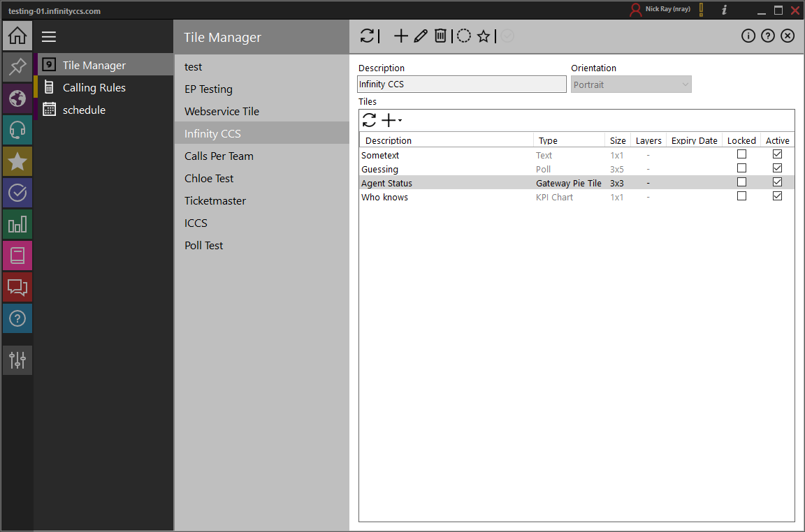Toggle Locked checkbox for Agent Status
The image size is (805, 532).
(741, 182)
